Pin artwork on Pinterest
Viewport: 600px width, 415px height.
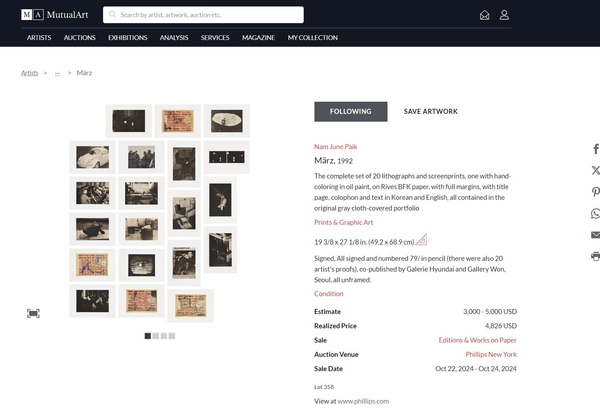[595, 192]
